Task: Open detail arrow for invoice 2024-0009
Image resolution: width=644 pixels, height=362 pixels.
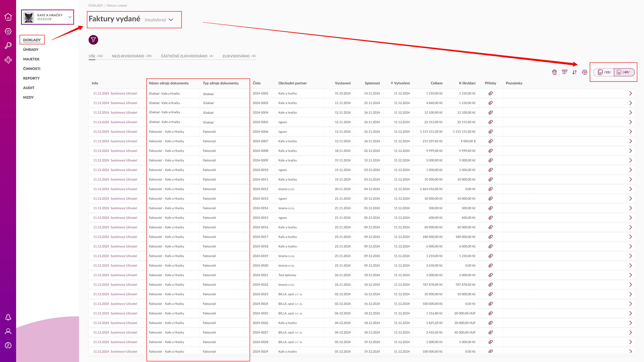Action: coord(631,161)
